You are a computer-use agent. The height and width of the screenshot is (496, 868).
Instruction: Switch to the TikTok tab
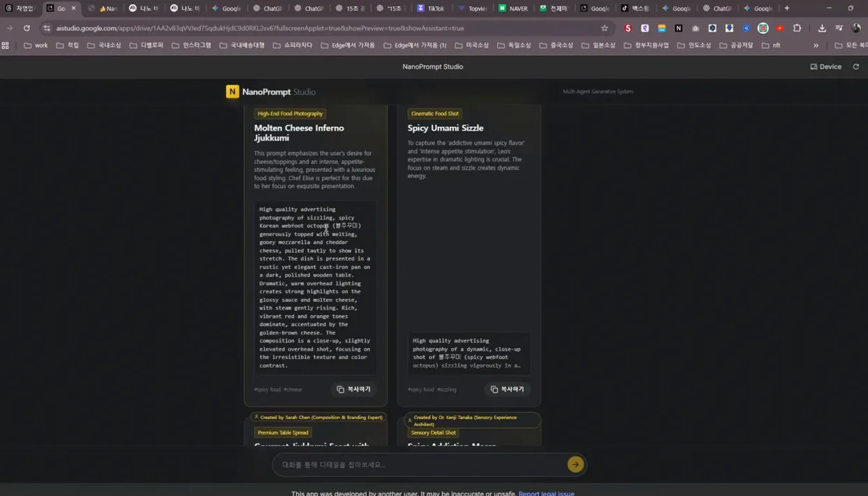[x=430, y=8]
